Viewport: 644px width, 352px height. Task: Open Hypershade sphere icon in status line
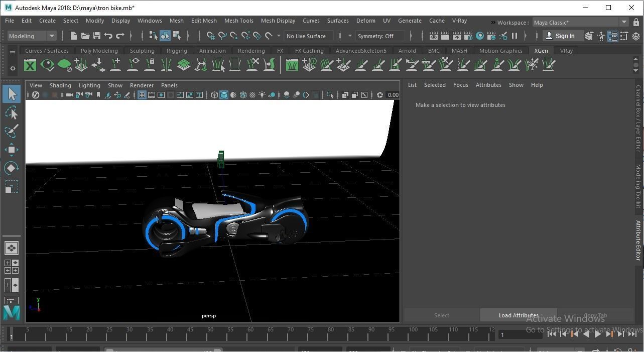480,36
